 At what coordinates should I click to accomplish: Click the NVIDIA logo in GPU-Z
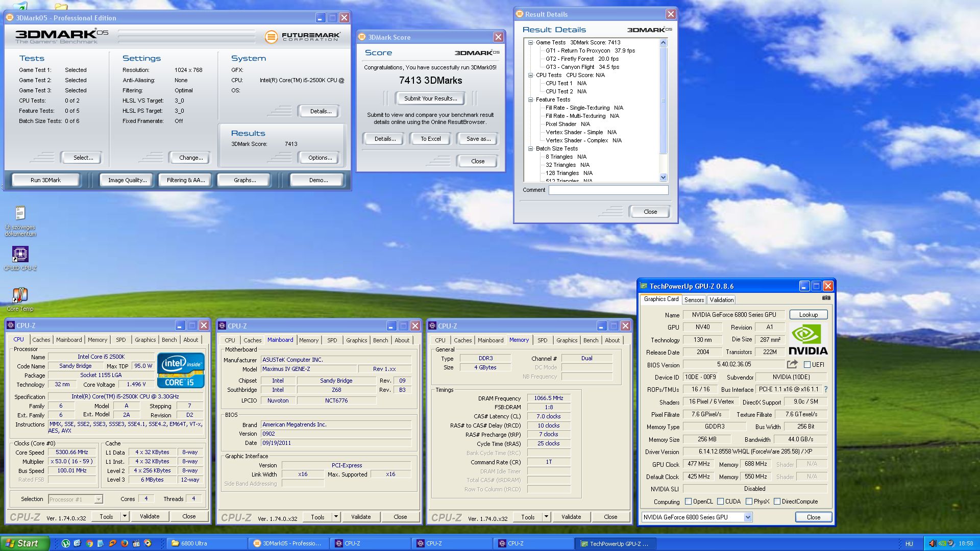pos(808,339)
